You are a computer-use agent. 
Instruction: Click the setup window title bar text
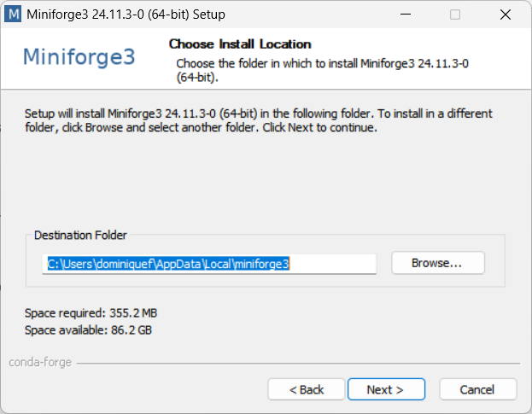tap(126, 15)
